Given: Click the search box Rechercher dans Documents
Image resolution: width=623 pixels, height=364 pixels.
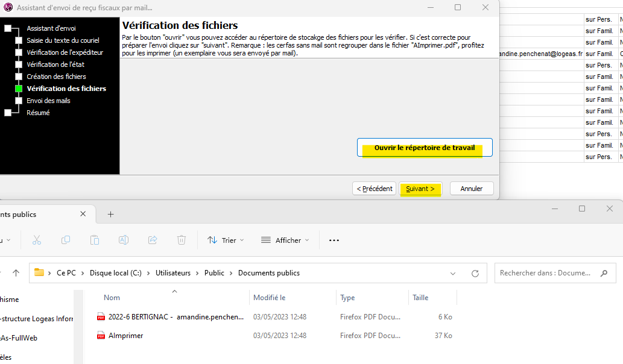Looking at the screenshot, I should tap(546, 273).
